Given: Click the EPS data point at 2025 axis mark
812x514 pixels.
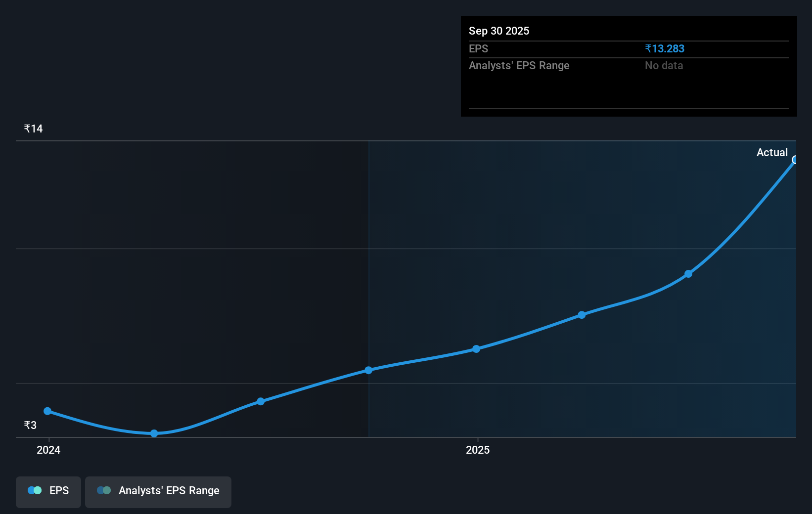Looking at the screenshot, I should tap(476, 349).
